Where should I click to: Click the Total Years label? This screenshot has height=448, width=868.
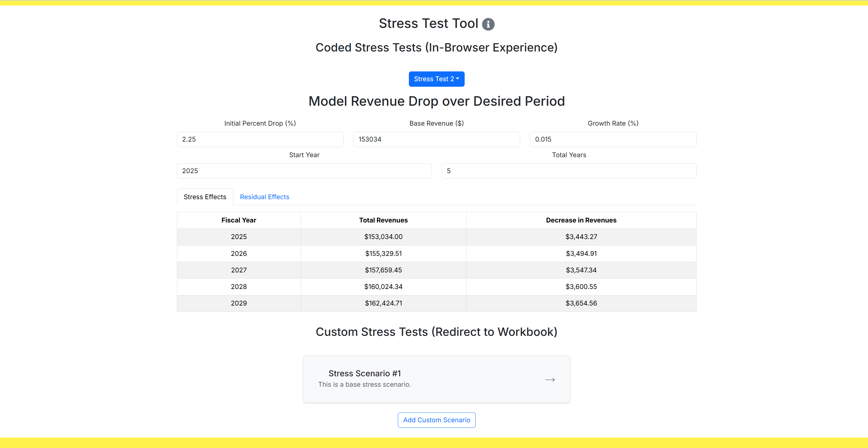pyautogui.click(x=569, y=155)
